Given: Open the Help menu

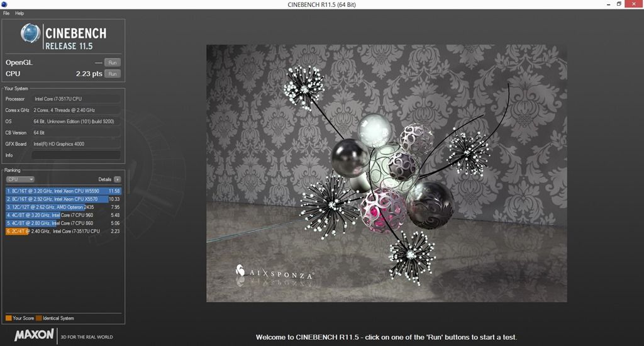Looking at the screenshot, I should [x=19, y=13].
